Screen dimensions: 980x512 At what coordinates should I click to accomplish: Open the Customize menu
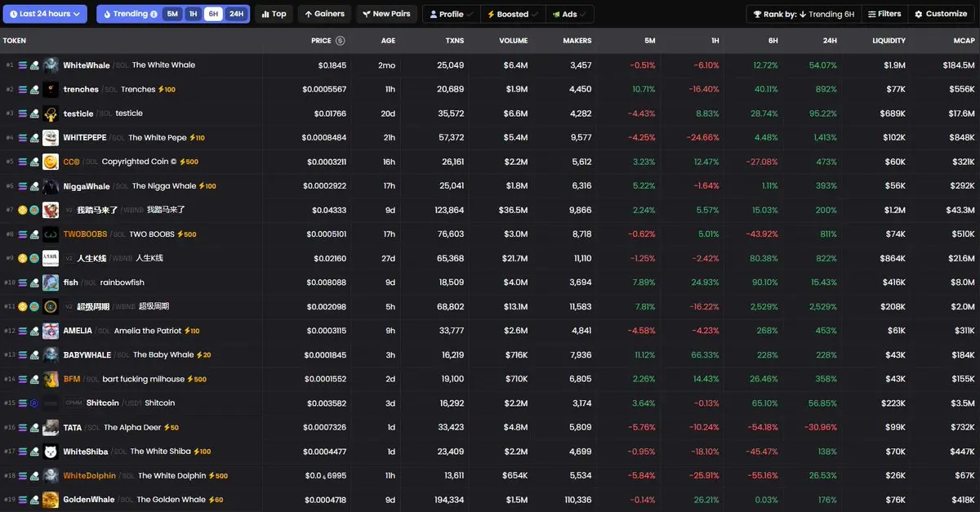(941, 14)
